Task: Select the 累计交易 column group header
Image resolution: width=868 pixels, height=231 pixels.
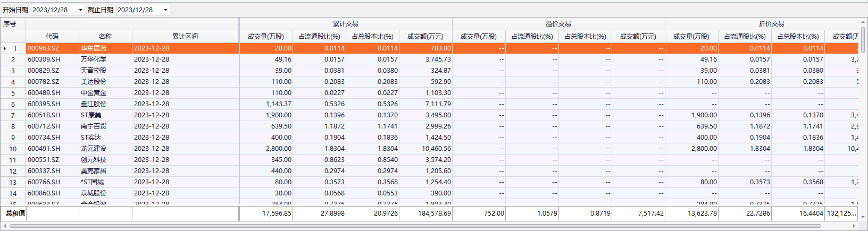Action: [346, 24]
